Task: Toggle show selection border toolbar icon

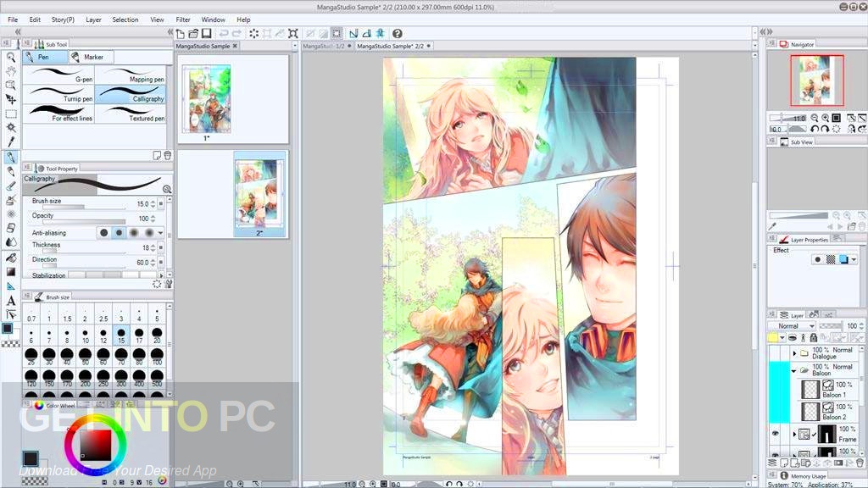Action: pyautogui.click(x=337, y=34)
